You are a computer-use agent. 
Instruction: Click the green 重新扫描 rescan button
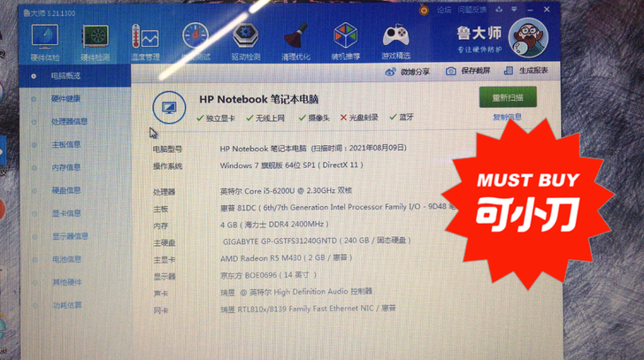point(508,97)
